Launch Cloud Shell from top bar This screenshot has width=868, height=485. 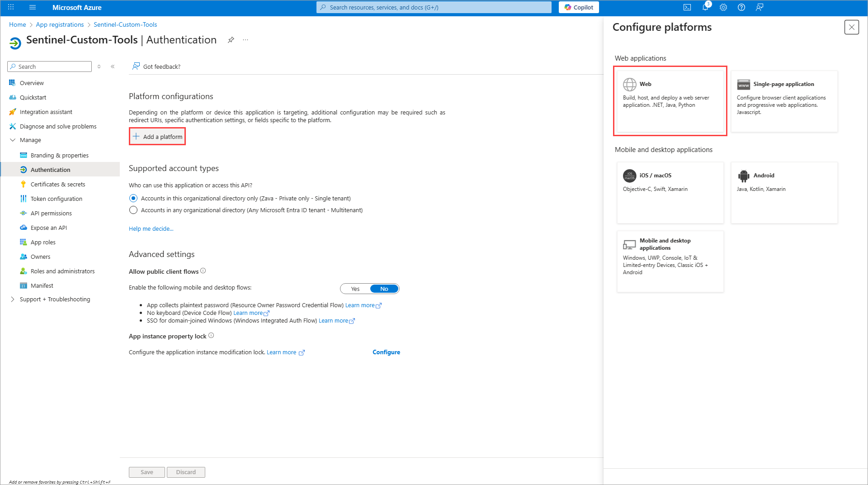pos(687,7)
